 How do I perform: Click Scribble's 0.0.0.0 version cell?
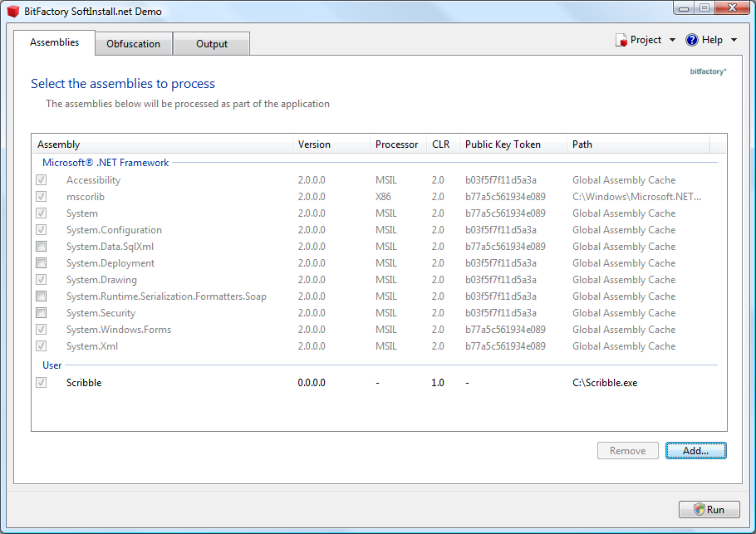point(312,383)
